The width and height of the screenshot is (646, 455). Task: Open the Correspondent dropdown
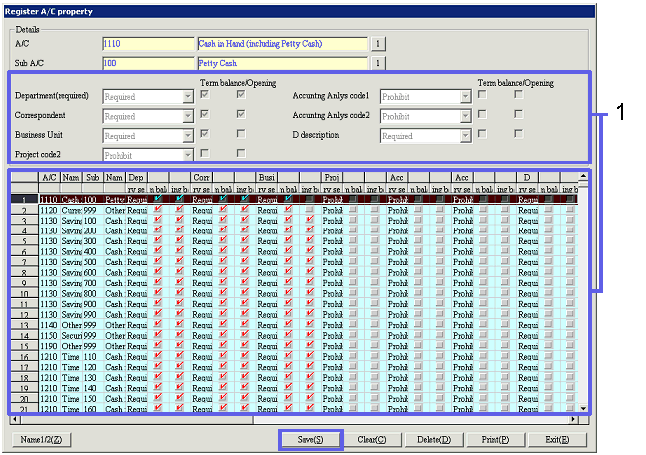click(x=188, y=117)
